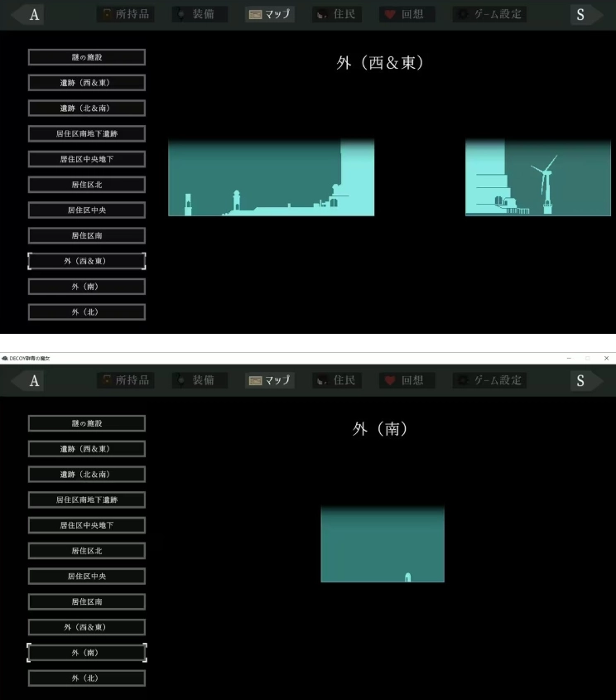Open the 所持品 inventory tab in the top menu
The width and height of the screenshot is (616, 700).
[126, 14]
